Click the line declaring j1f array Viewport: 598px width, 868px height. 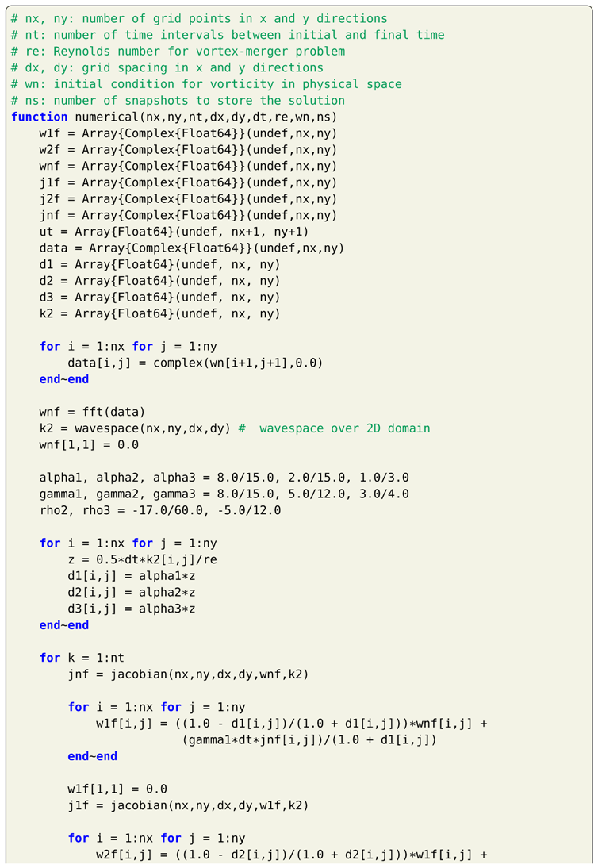188,182
